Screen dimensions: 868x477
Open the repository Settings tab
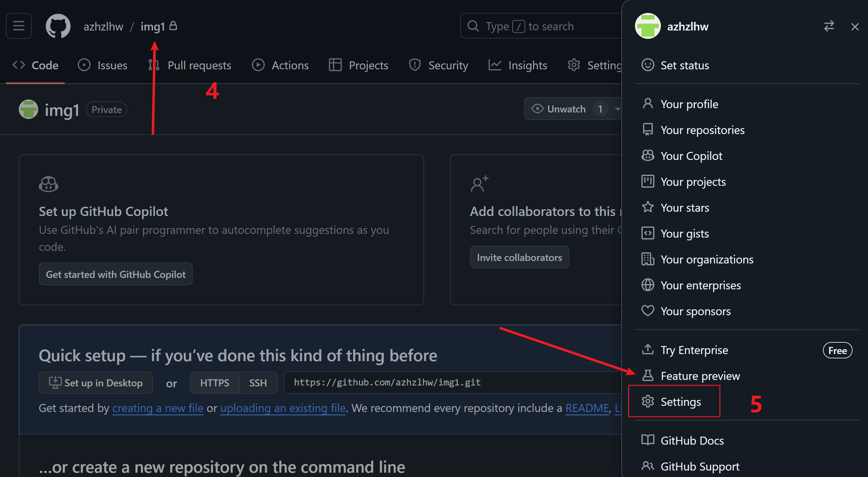tap(595, 65)
